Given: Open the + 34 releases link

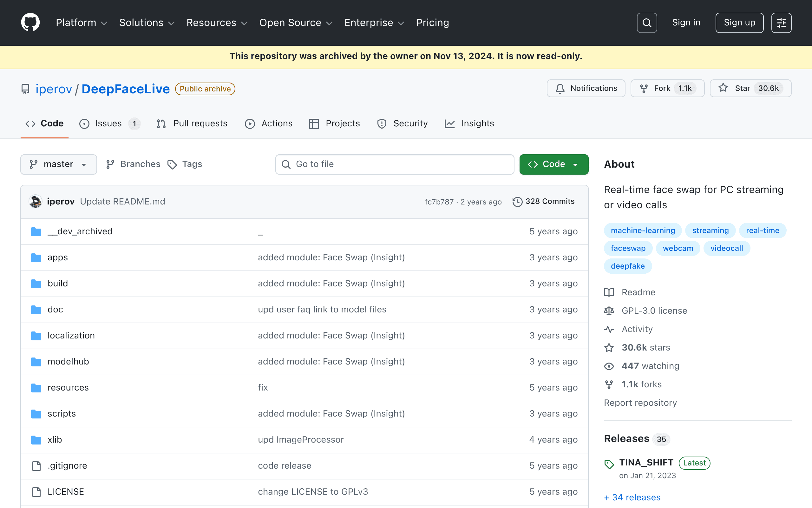Looking at the screenshot, I should [632, 498].
